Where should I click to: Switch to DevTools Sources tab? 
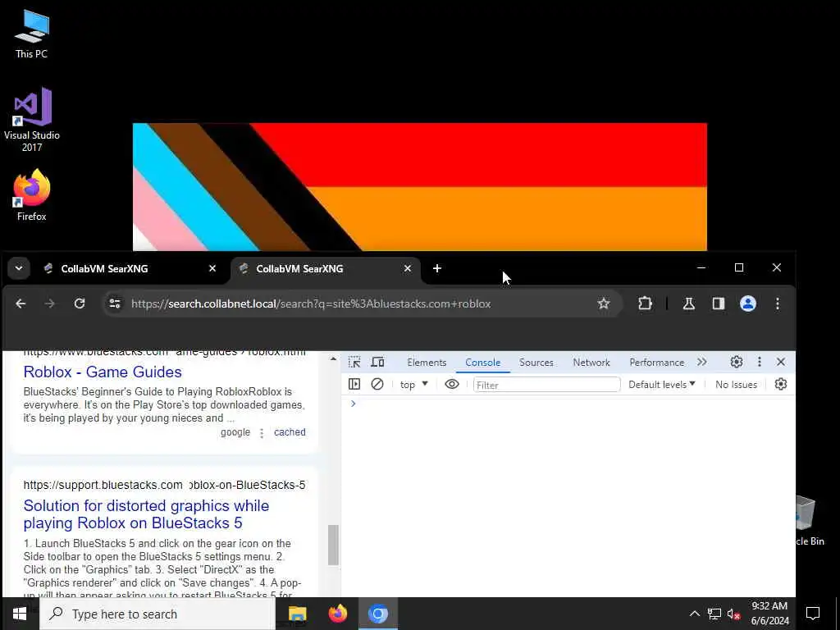point(536,363)
